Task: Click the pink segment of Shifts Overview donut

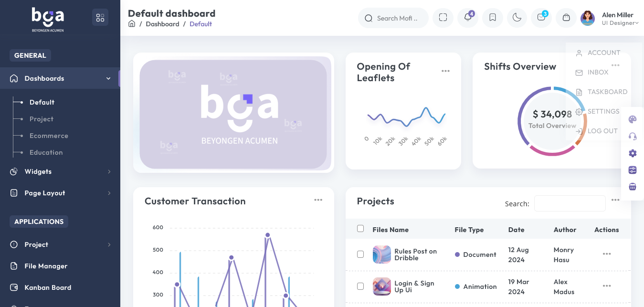Action: pyautogui.click(x=550, y=152)
